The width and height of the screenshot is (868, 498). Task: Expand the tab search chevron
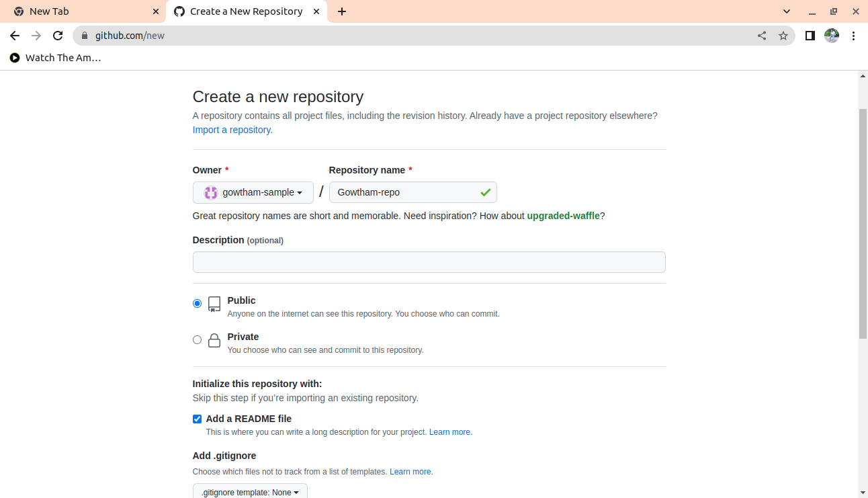(787, 11)
